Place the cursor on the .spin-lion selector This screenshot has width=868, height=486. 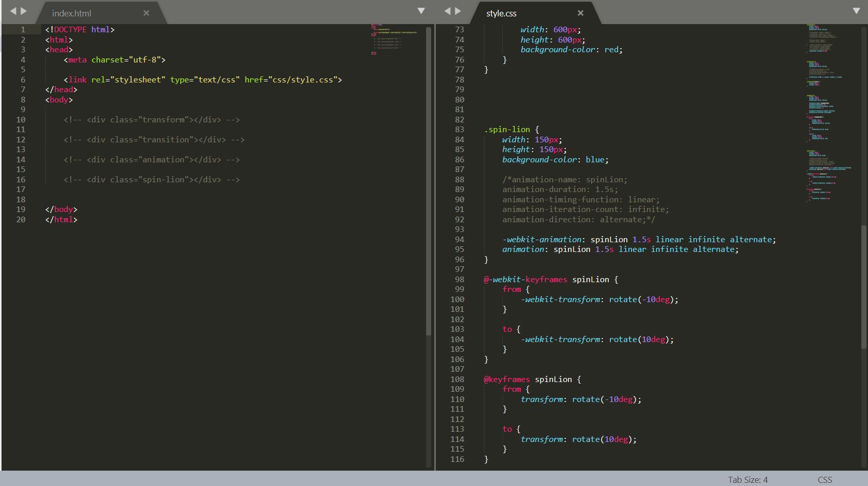(507, 130)
